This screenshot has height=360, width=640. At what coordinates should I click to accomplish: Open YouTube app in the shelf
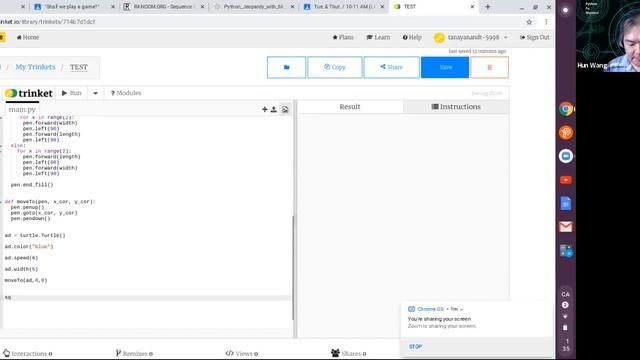pyautogui.click(x=566, y=180)
